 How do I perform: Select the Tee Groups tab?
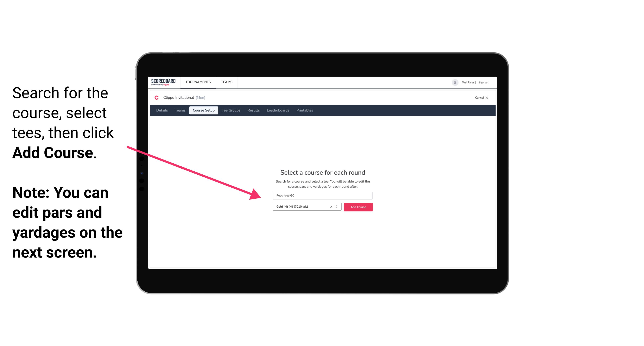230,110
